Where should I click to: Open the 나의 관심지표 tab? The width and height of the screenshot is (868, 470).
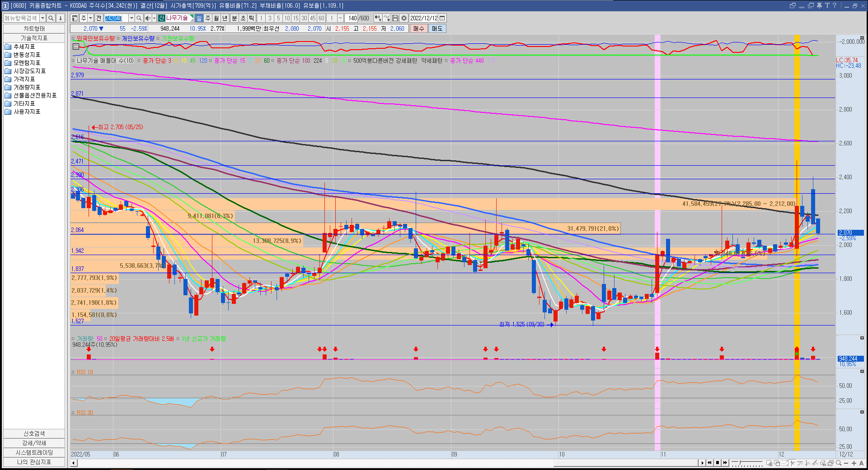coord(34,462)
